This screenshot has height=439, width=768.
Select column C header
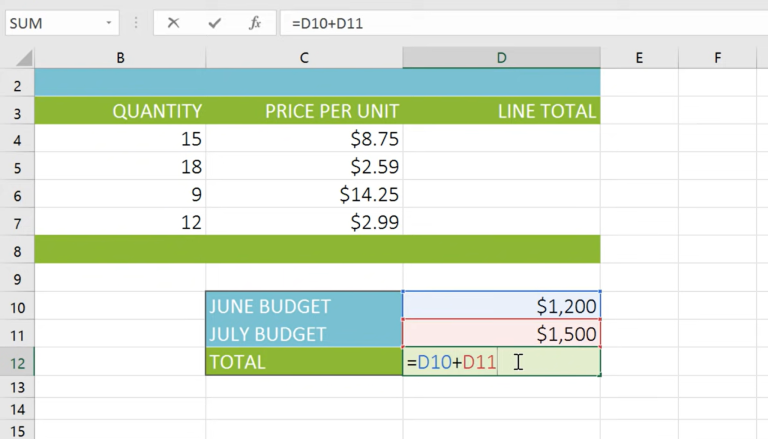[304, 59]
